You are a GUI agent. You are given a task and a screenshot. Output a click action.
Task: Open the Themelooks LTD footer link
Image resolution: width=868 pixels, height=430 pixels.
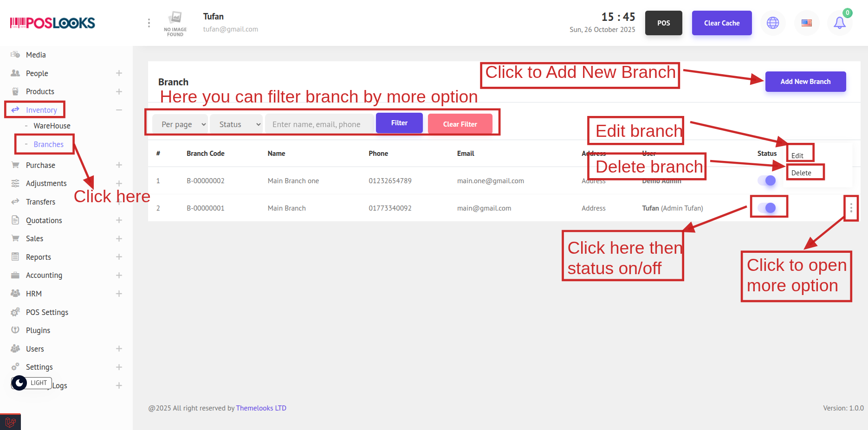point(261,408)
